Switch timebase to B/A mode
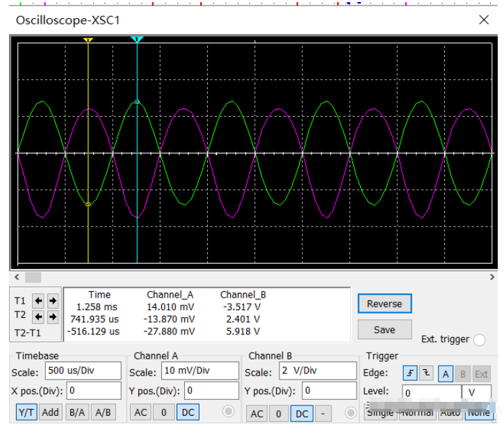The image size is (504, 429). pos(77,412)
